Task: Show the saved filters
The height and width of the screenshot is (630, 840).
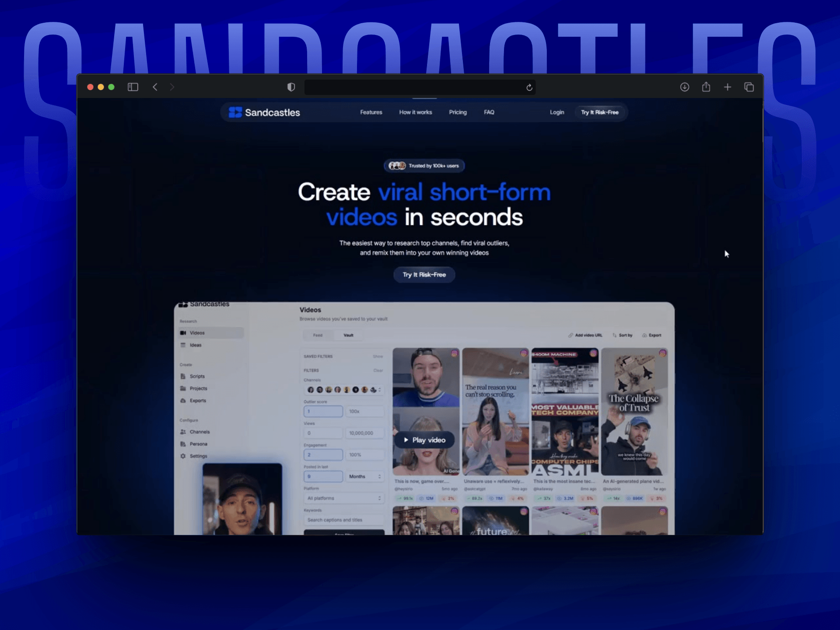Action: (378, 357)
